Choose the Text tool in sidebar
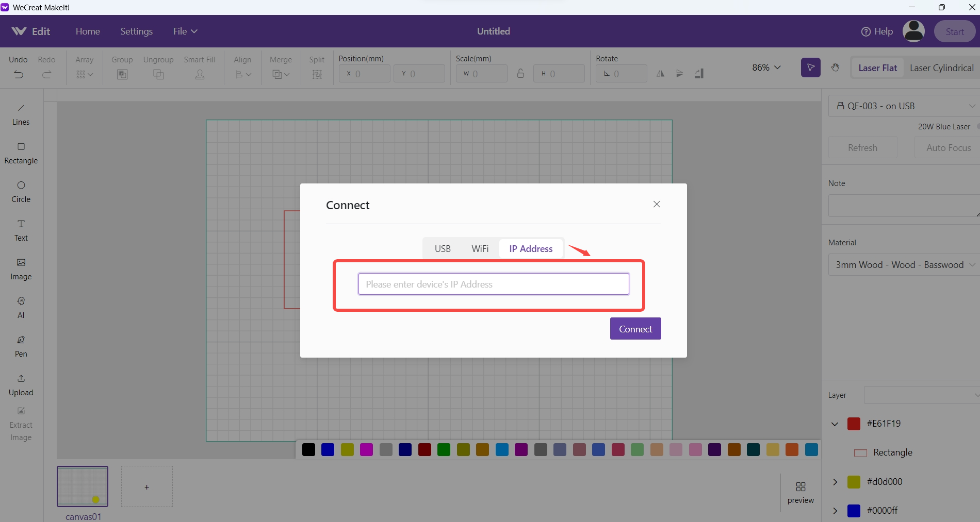 tap(21, 230)
